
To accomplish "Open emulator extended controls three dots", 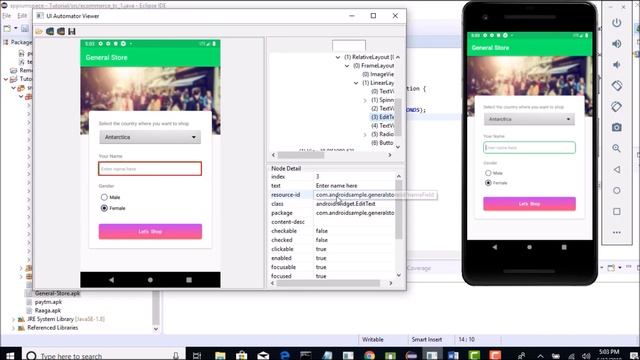I will (616, 232).
